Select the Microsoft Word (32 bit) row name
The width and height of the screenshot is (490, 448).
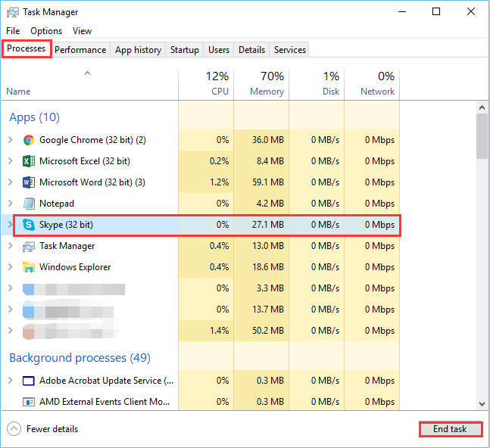[x=92, y=182]
